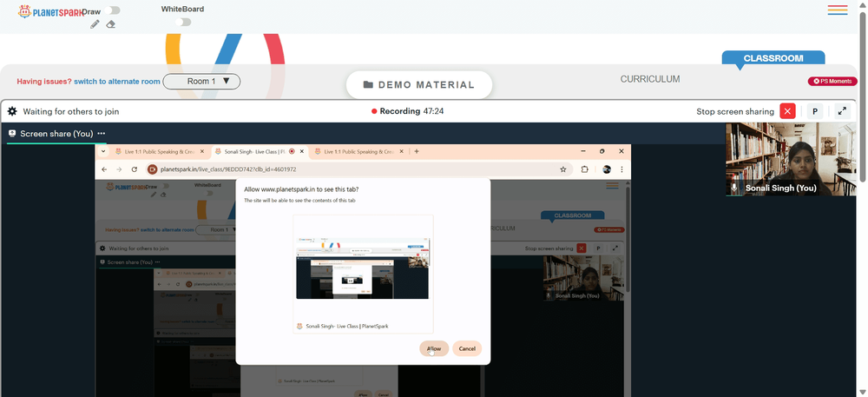Image resolution: width=868 pixels, height=397 pixels.
Task: Click Allow in the tab sharing dialog
Action: point(434,348)
